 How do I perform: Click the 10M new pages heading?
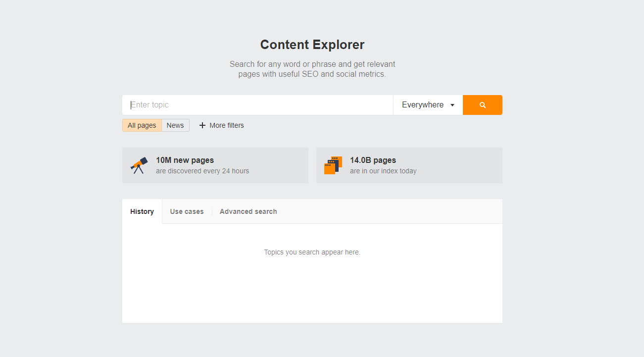point(185,160)
